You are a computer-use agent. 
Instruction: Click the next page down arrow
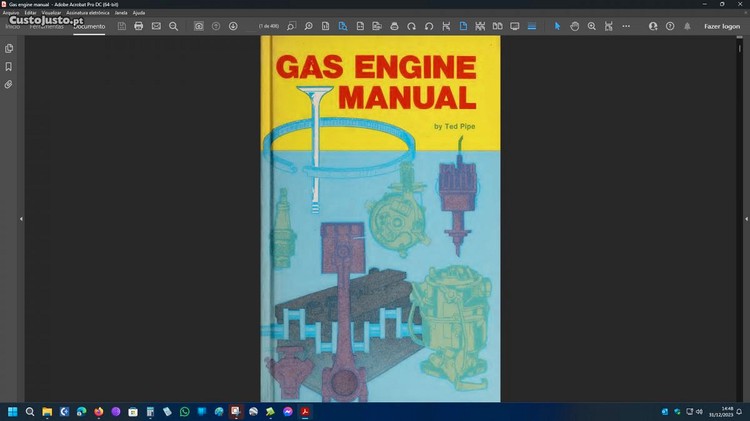[x=233, y=26]
